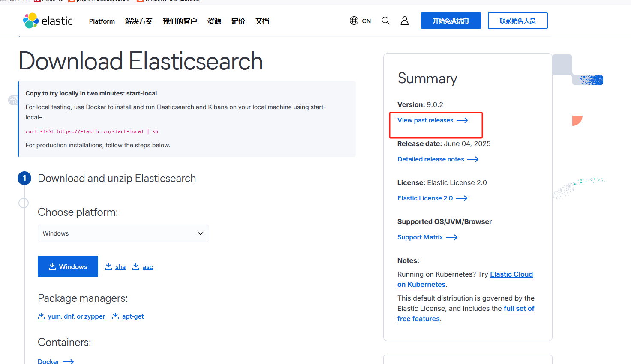Click the arrow icon next to Docker
The height and width of the screenshot is (364, 631).
click(67, 361)
